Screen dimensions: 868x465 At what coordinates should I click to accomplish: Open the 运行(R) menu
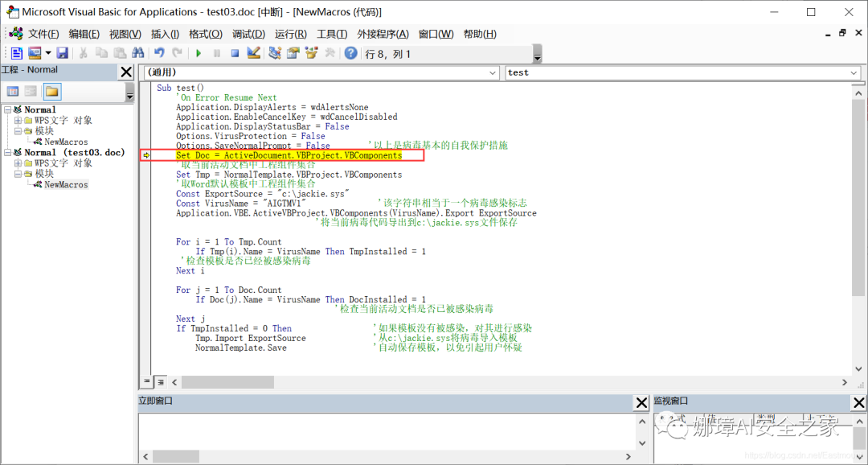tap(291, 34)
